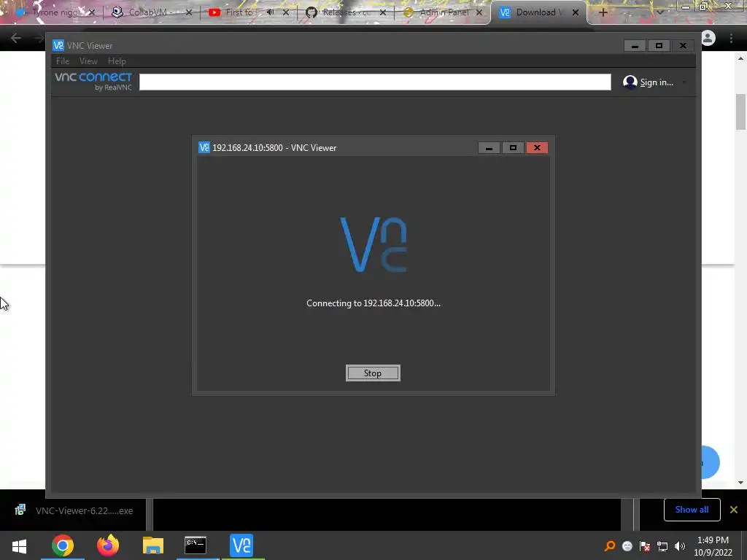
Task: Minimize the main VNC Viewer window
Action: click(x=635, y=46)
